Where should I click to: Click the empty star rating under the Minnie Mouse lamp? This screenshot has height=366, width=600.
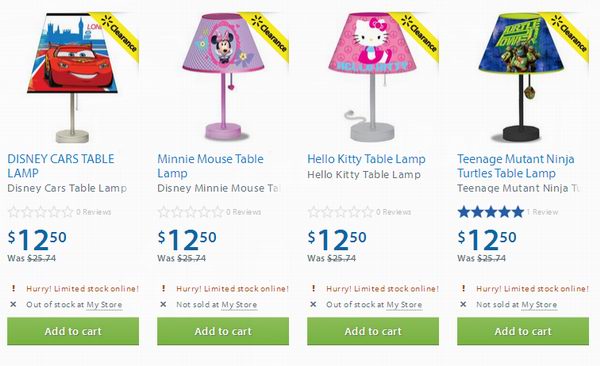click(191, 212)
